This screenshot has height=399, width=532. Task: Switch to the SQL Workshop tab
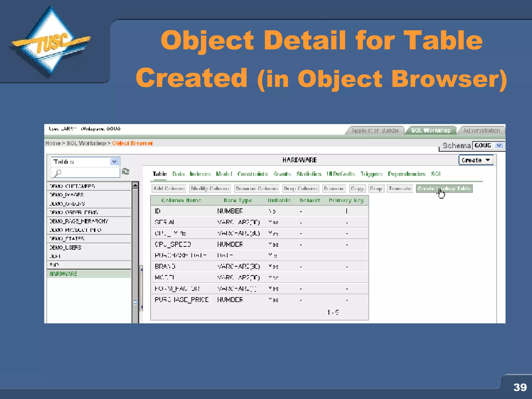click(x=431, y=130)
